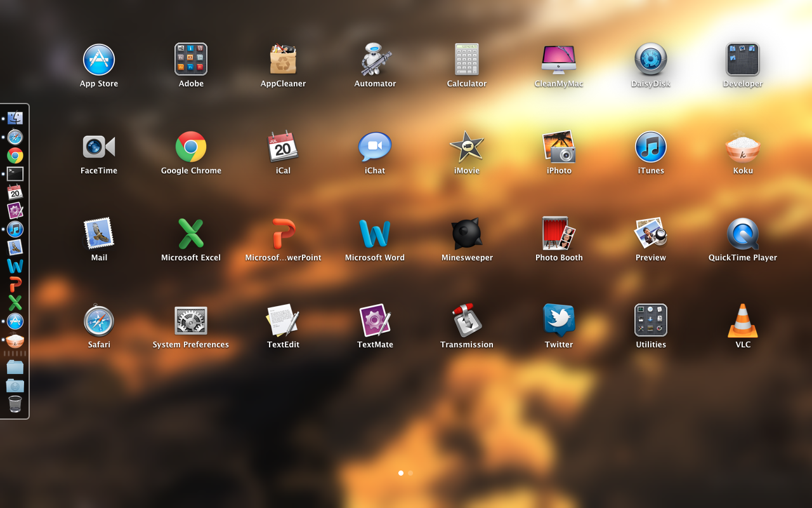812x508 pixels.
Task: Launch Microsoft Excel from Launchpad grid
Action: click(191, 234)
